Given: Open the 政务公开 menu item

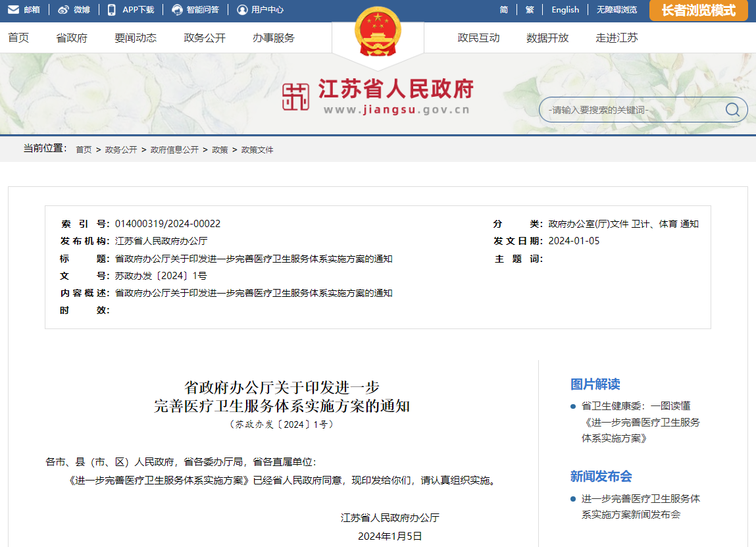Looking at the screenshot, I should click(205, 38).
